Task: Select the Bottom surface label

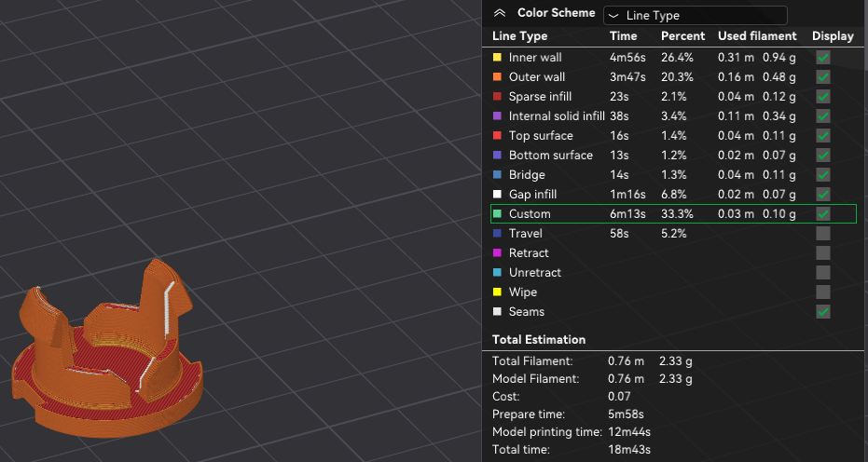Action: (x=551, y=156)
